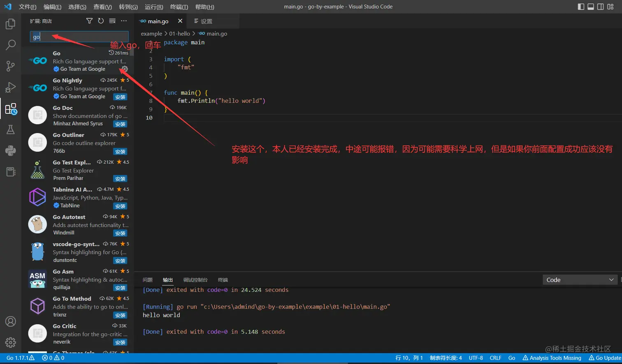This screenshot has width=622, height=364.
Task: Open the Run and Debug view
Action: click(x=11, y=87)
